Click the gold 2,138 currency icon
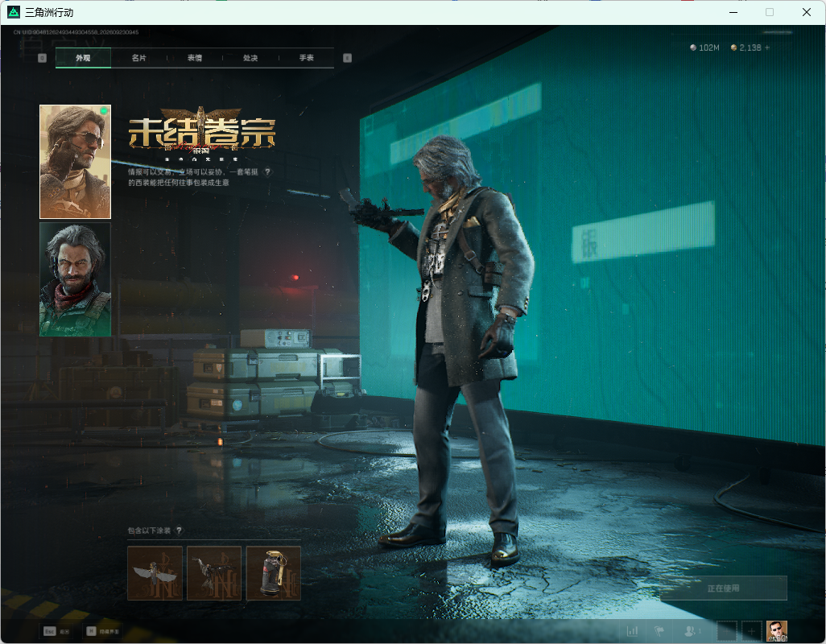The height and width of the screenshot is (644, 826). pos(733,47)
